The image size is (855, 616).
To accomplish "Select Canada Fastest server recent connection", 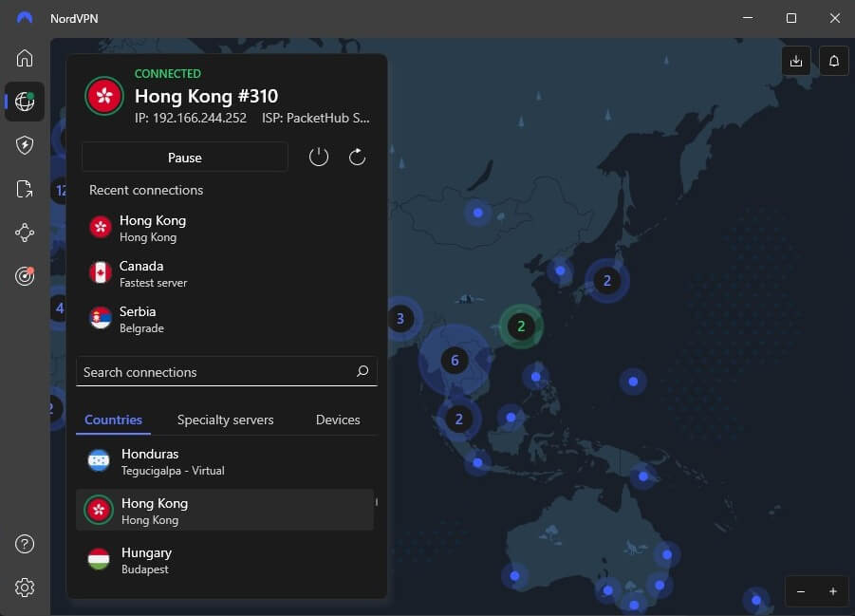I will coord(226,273).
